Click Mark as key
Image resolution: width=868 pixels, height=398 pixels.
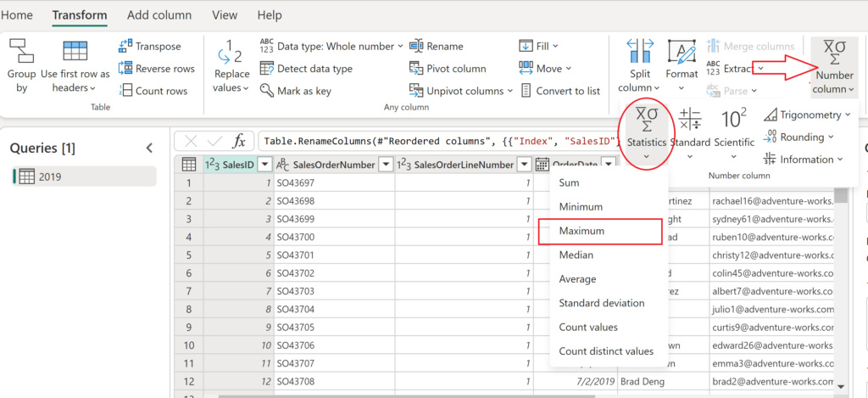click(296, 91)
